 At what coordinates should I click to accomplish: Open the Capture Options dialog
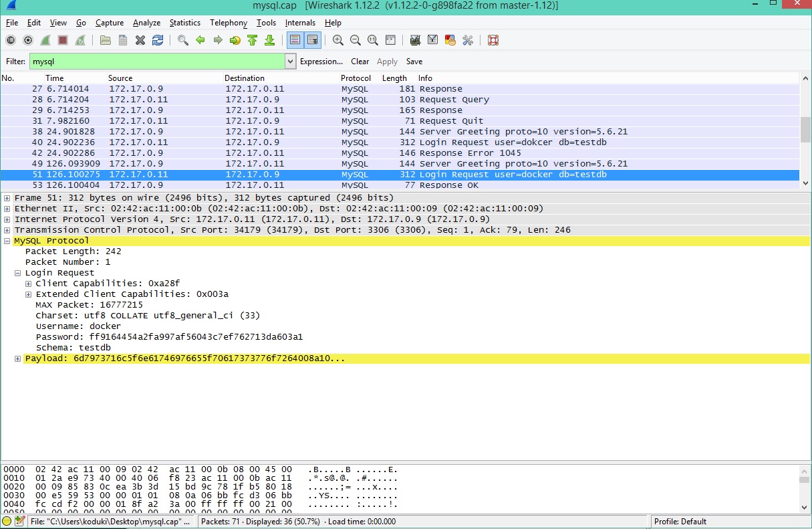[27, 40]
